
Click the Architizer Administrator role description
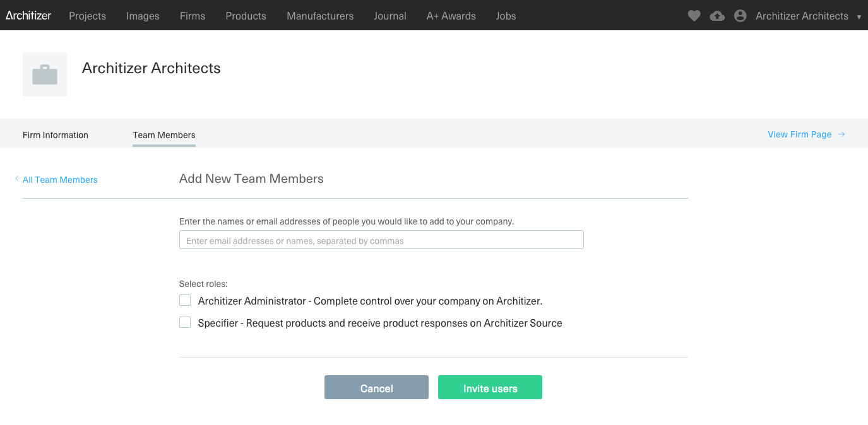[x=370, y=301]
